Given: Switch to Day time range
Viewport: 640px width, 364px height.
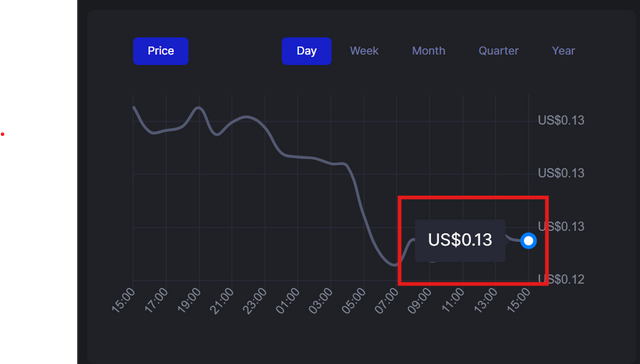Looking at the screenshot, I should pos(306,51).
